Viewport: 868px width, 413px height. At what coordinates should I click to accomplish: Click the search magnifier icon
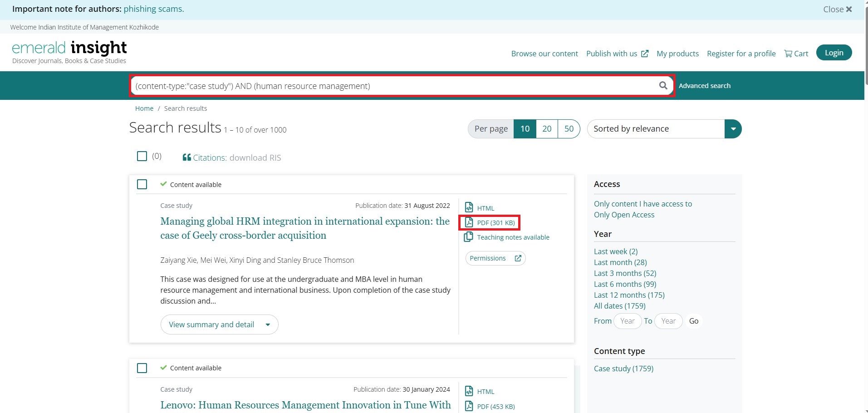pyautogui.click(x=663, y=85)
